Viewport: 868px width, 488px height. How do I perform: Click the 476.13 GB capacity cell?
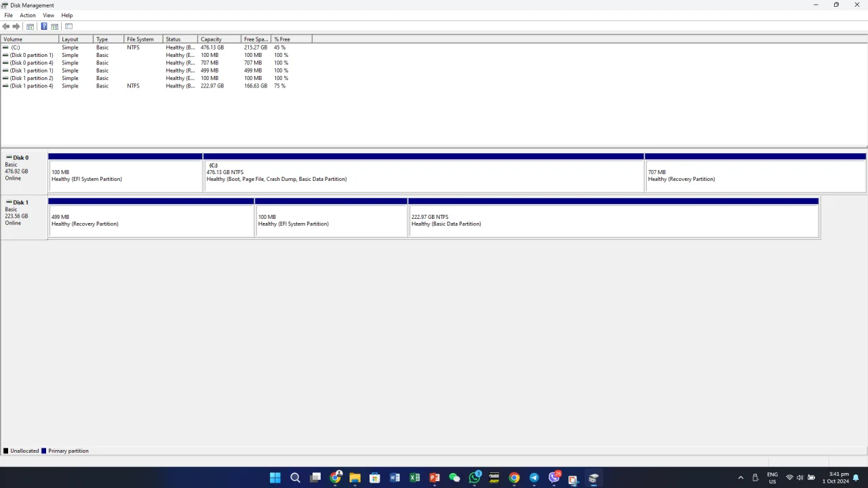tap(212, 47)
